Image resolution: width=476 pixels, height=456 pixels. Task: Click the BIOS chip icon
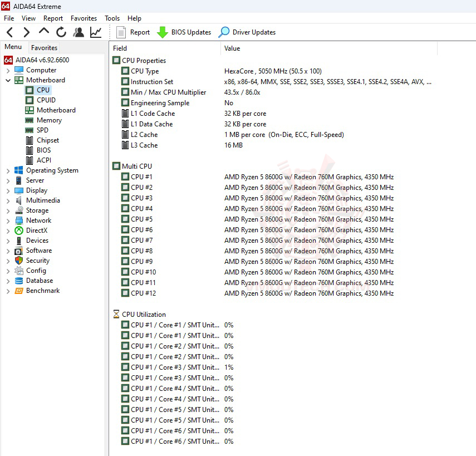(30, 150)
